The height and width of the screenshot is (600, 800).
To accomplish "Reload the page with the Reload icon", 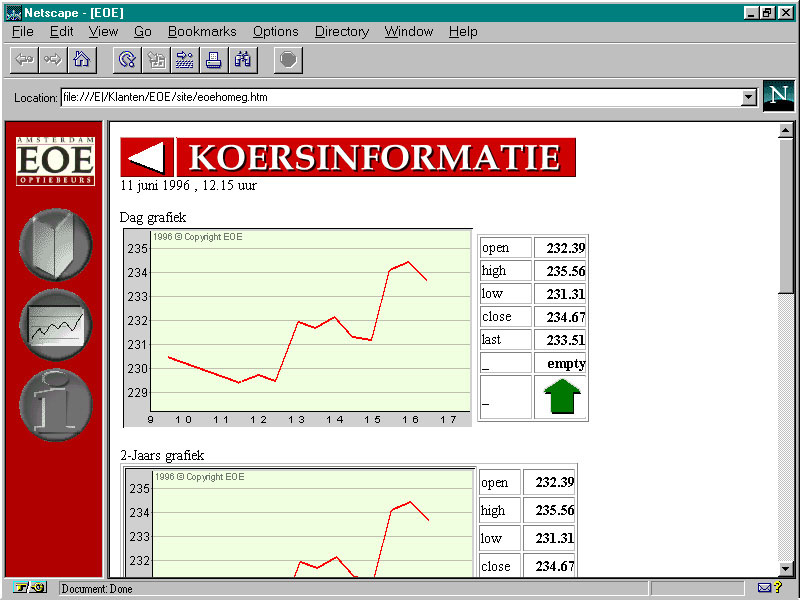I will [x=127, y=60].
